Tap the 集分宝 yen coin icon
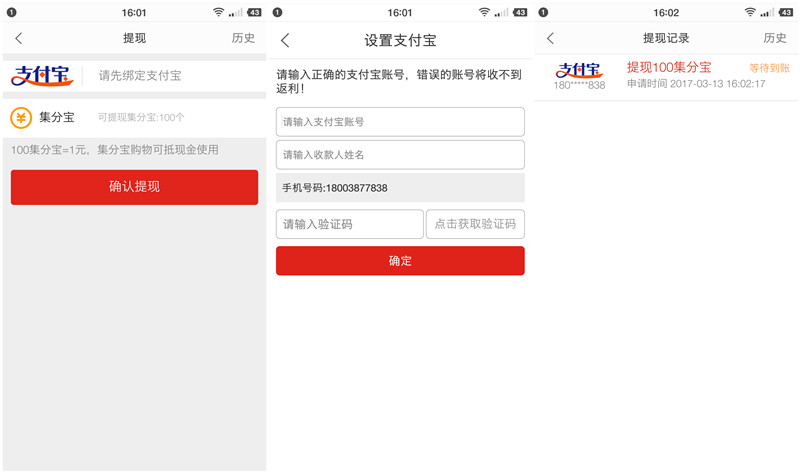 (x=21, y=118)
